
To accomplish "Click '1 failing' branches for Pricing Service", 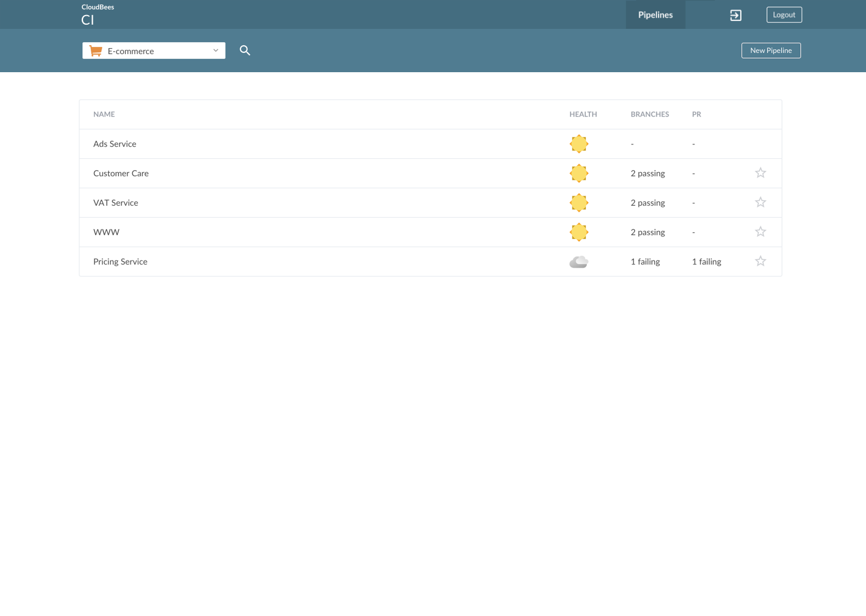I will pyautogui.click(x=645, y=262).
